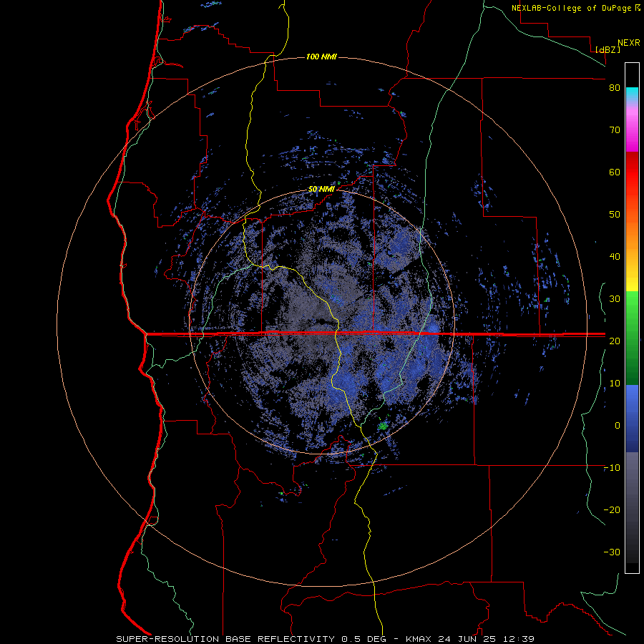Screen dimensions: 644x644
Task: Click the 40 value on the dBZ scale
Action: [615, 257]
